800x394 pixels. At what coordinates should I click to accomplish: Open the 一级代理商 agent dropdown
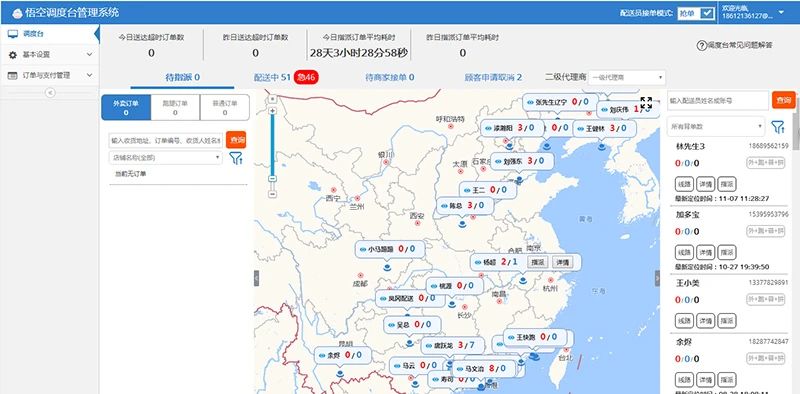[627, 78]
